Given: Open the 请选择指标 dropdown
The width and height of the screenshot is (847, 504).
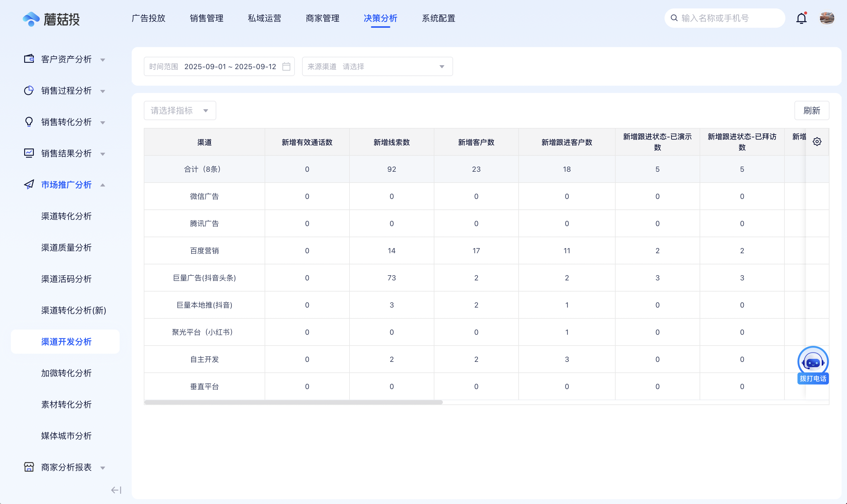Looking at the screenshot, I should pyautogui.click(x=179, y=110).
